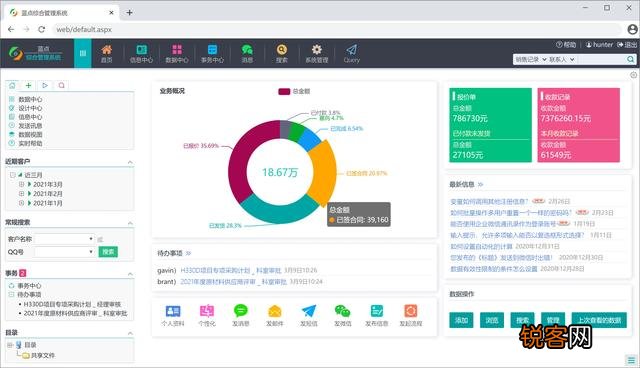Open brant's 2021年度原材料 to-do link
This screenshot has height=368, width=640.
tap(233, 282)
